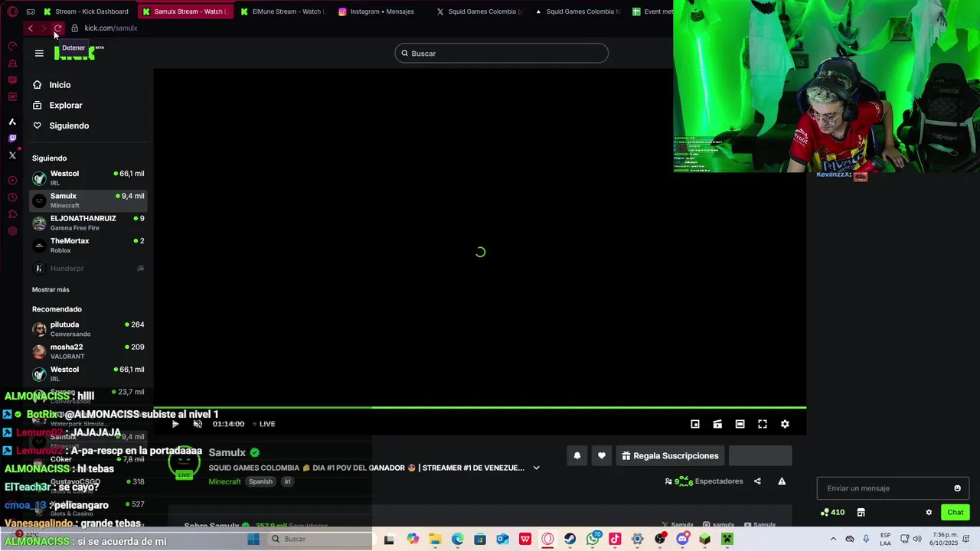
Task: Open Opera sidebar history clock
Action: [x=12, y=197]
